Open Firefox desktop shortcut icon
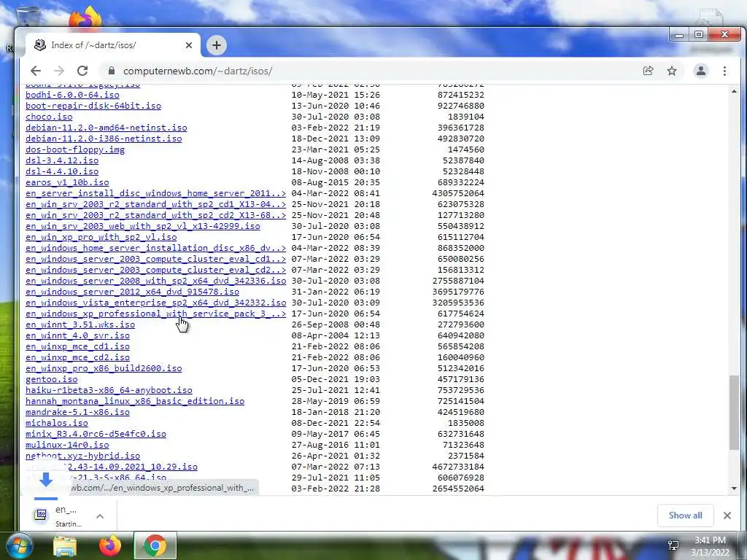 click(86, 18)
